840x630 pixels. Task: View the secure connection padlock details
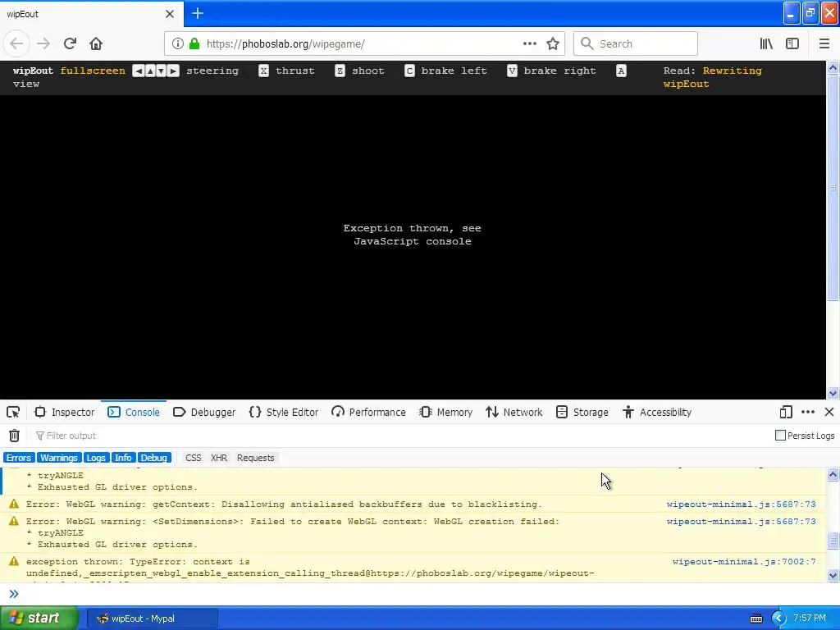tap(194, 44)
